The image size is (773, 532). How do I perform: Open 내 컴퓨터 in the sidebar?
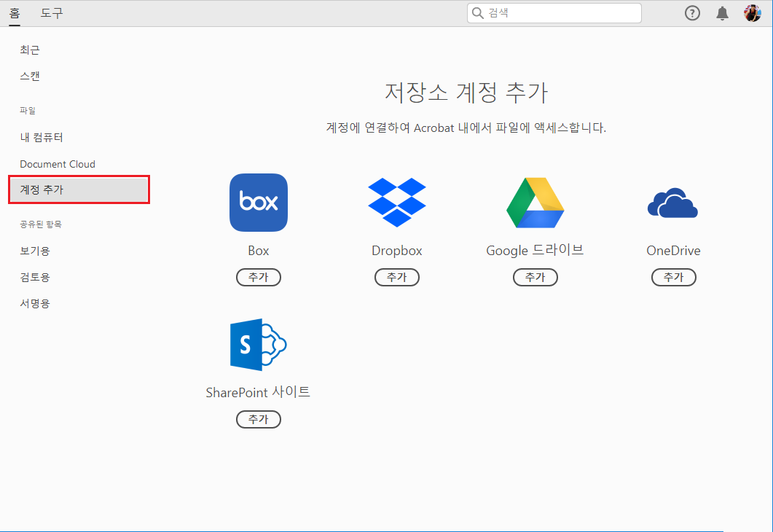(x=42, y=138)
